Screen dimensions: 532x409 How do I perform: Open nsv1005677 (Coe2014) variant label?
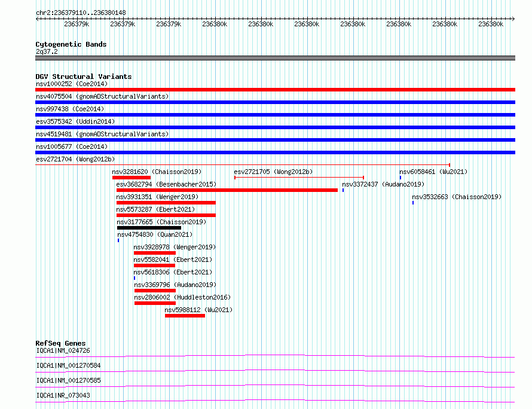point(72,146)
